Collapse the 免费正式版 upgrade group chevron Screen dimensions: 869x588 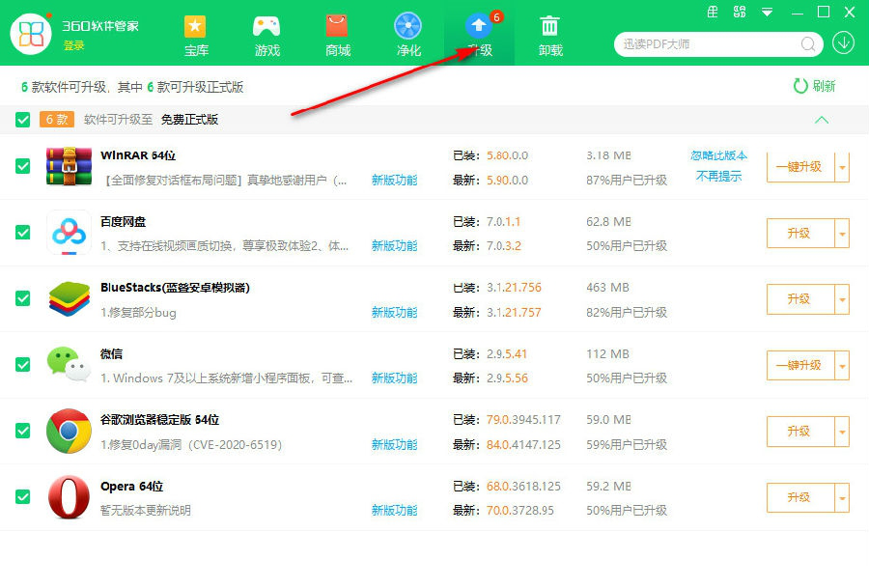coord(822,120)
